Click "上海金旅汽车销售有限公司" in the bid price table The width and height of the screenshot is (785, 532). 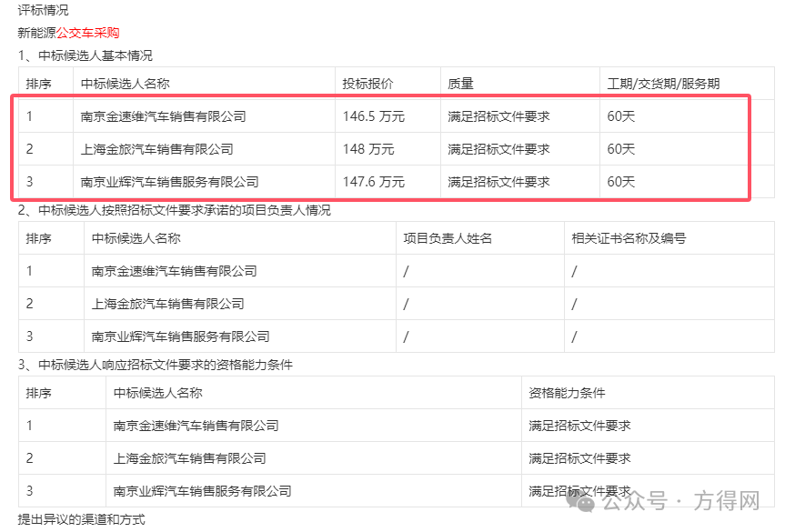click(157, 149)
